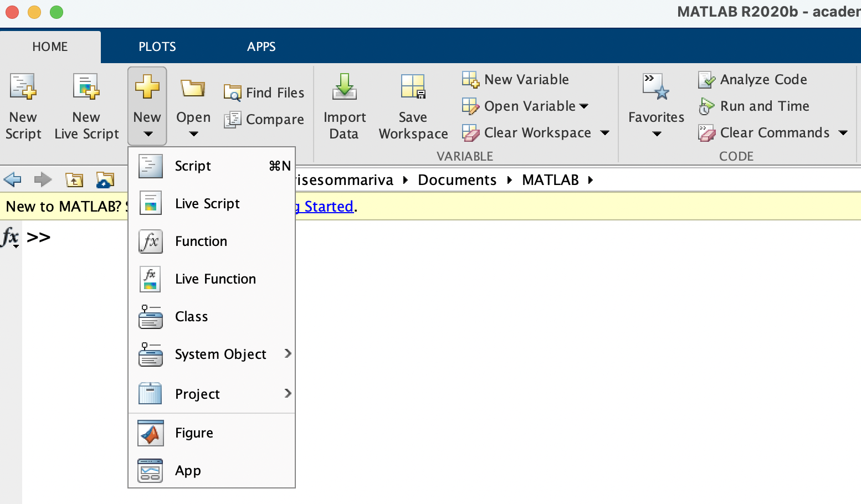Click the Figure menu item icon

[x=150, y=433]
